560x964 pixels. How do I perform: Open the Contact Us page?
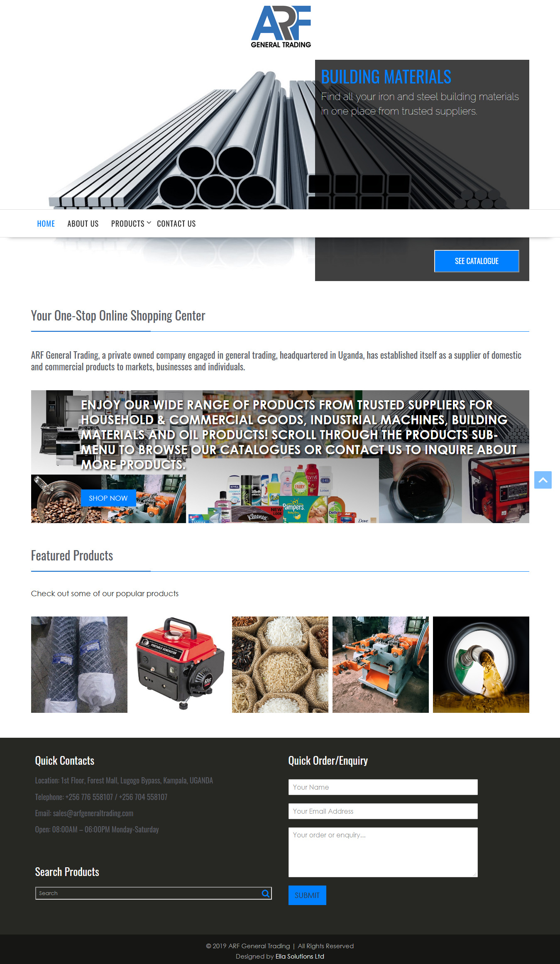[176, 224]
